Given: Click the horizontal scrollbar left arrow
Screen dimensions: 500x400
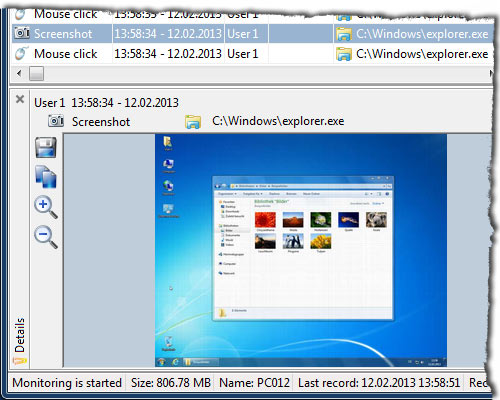Looking at the screenshot, I should [x=19, y=73].
